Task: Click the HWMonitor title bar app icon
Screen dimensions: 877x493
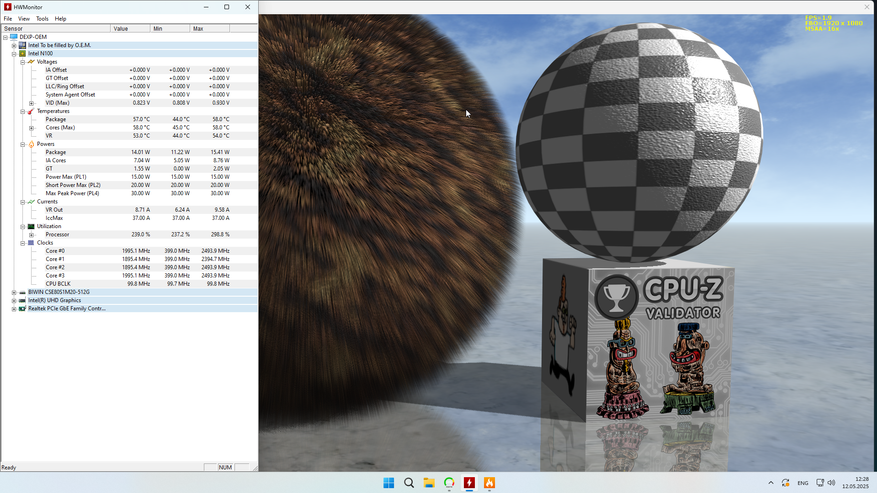Action: pyautogui.click(x=8, y=7)
